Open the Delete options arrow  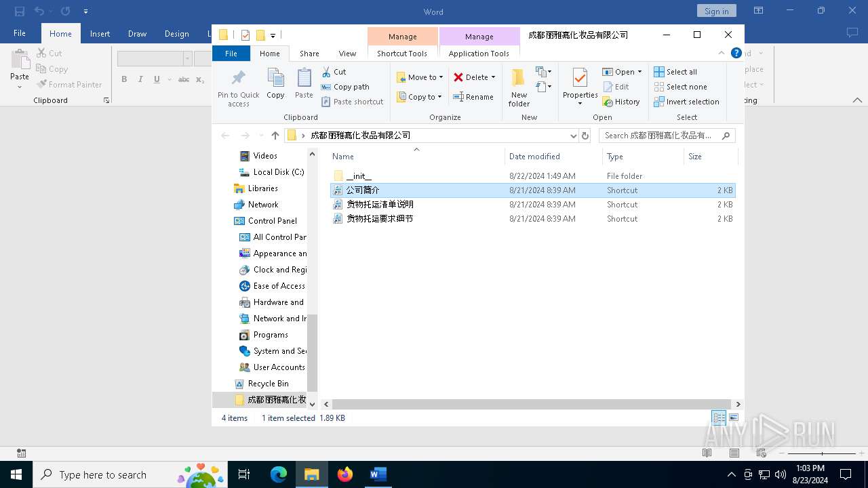pyautogui.click(x=493, y=77)
